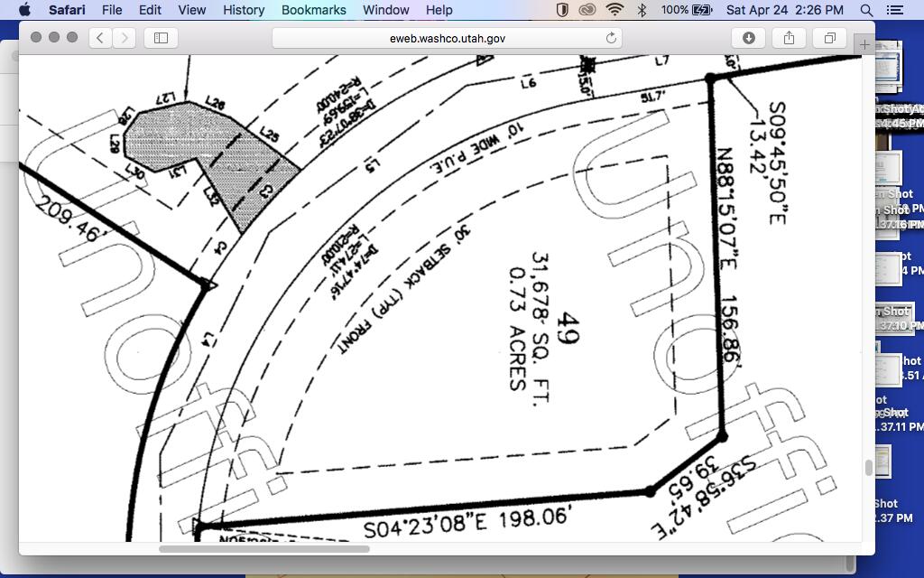Click the L25 line label

[269, 135]
